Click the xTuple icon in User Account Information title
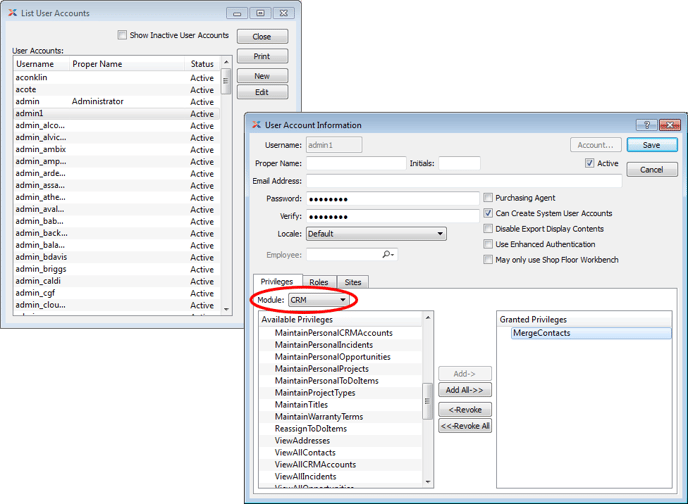688x504 pixels. (x=256, y=125)
